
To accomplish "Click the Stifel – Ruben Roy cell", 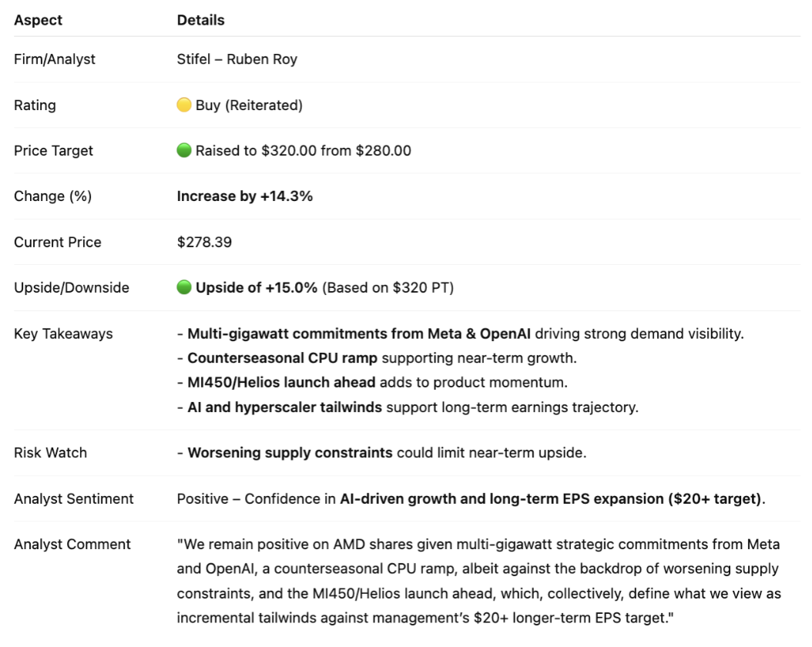I will pos(237,59).
